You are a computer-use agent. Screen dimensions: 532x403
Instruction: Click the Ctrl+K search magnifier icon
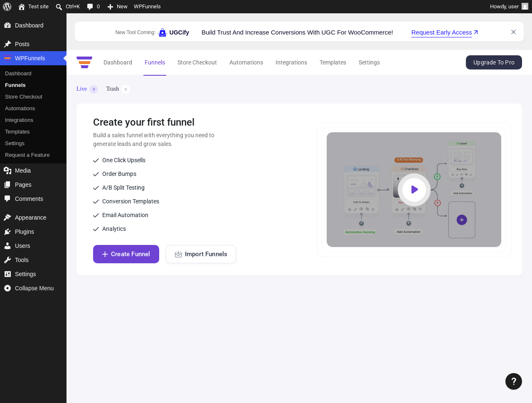tap(59, 7)
